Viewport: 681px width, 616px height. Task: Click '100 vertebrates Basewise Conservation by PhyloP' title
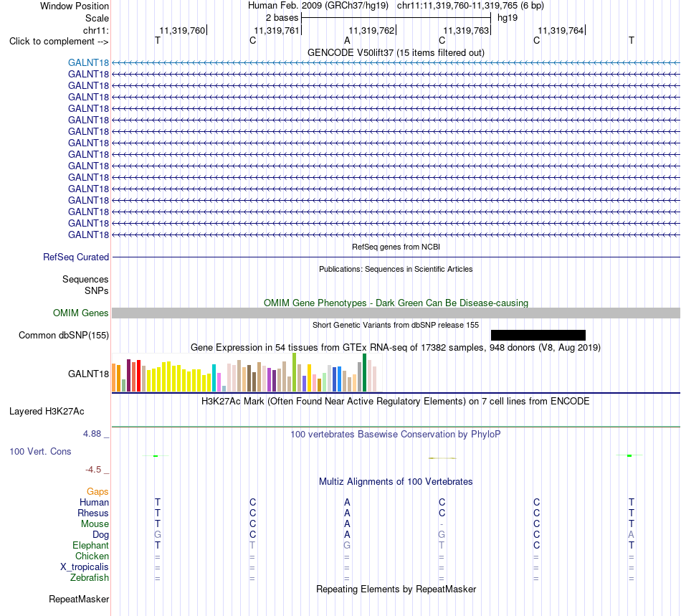[x=396, y=434]
